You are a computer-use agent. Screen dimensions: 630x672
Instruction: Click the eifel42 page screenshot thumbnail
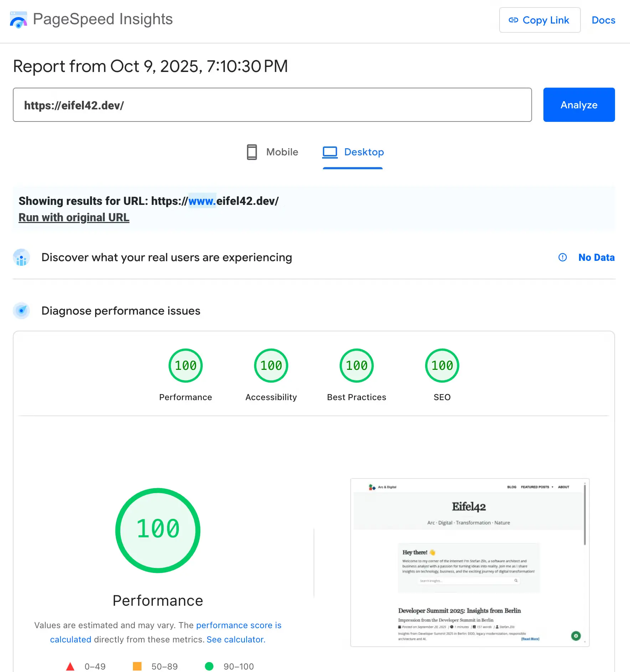point(470,562)
